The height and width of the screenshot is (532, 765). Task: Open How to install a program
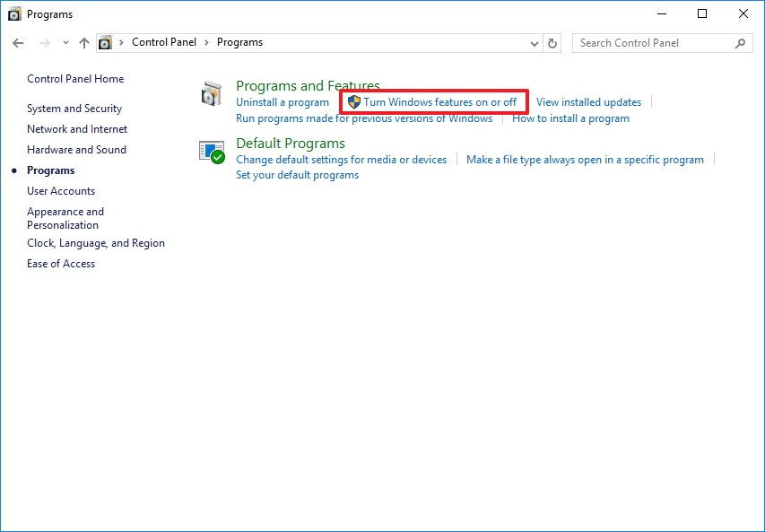click(570, 118)
